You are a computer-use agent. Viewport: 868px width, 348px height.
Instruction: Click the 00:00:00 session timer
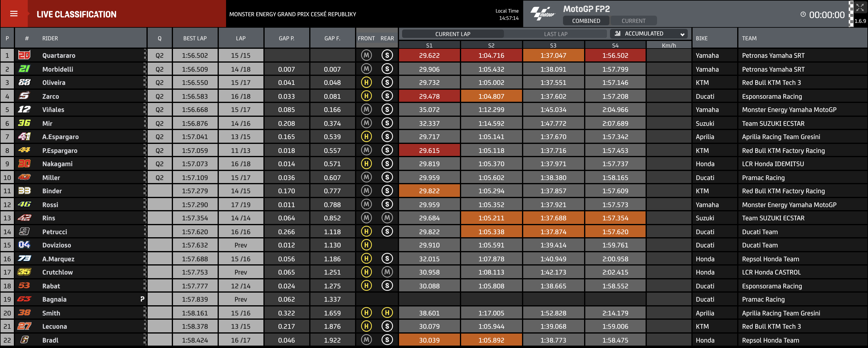tap(827, 14)
